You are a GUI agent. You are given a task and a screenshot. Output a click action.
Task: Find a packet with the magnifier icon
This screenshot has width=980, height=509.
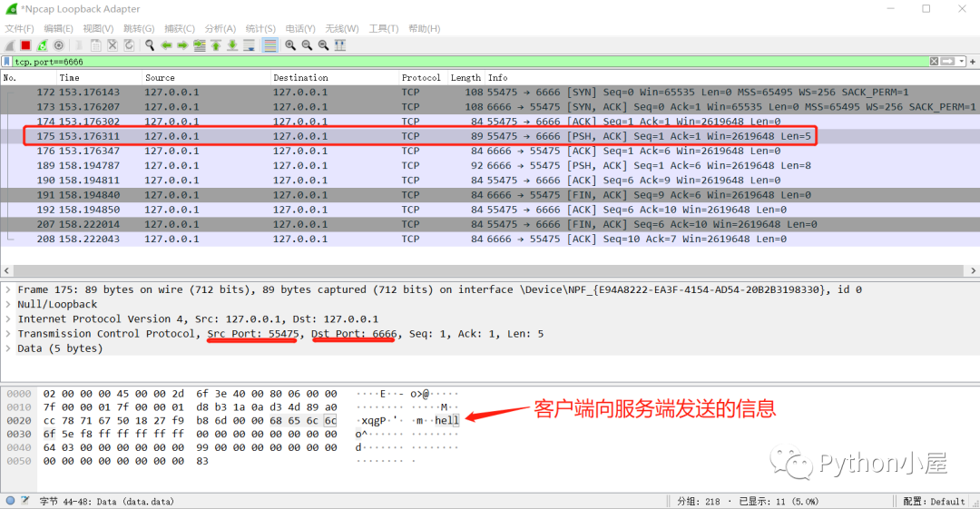150,45
